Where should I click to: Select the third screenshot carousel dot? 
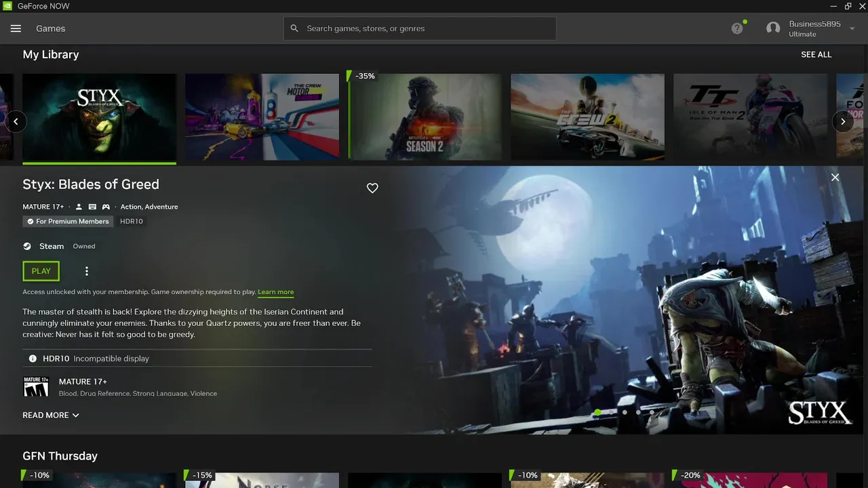pyautogui.click(x=625, y=412)
